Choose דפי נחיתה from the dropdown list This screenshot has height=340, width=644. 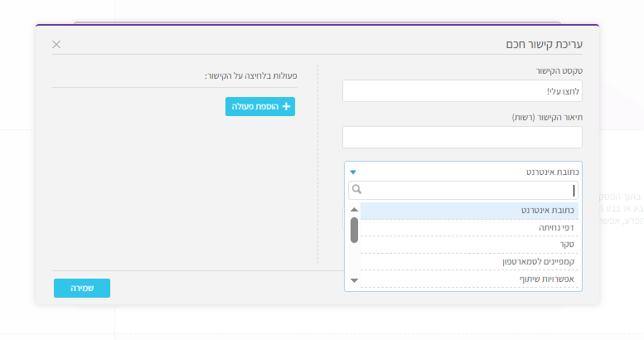(470, 227)
